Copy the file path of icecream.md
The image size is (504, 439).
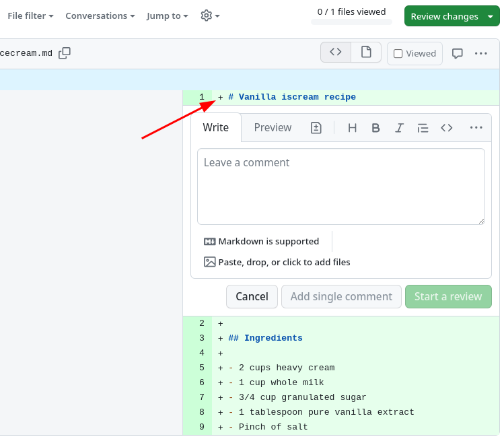tap(65, 53)
